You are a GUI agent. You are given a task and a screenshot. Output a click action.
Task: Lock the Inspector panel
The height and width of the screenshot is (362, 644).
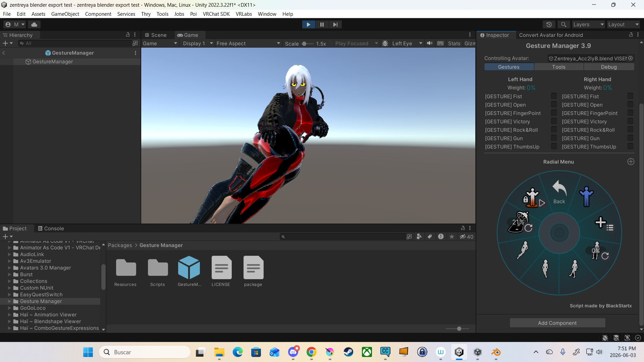pyautogui.click(x=631, y=35)
